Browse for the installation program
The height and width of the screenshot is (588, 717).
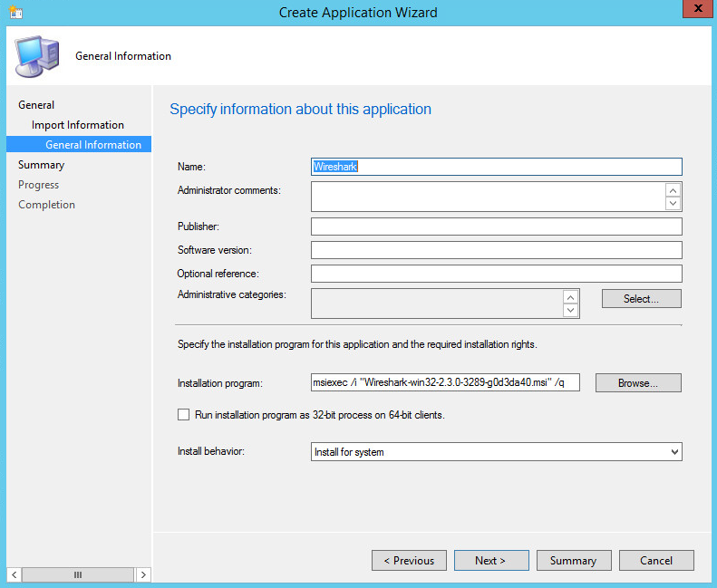tap(638, 383)
